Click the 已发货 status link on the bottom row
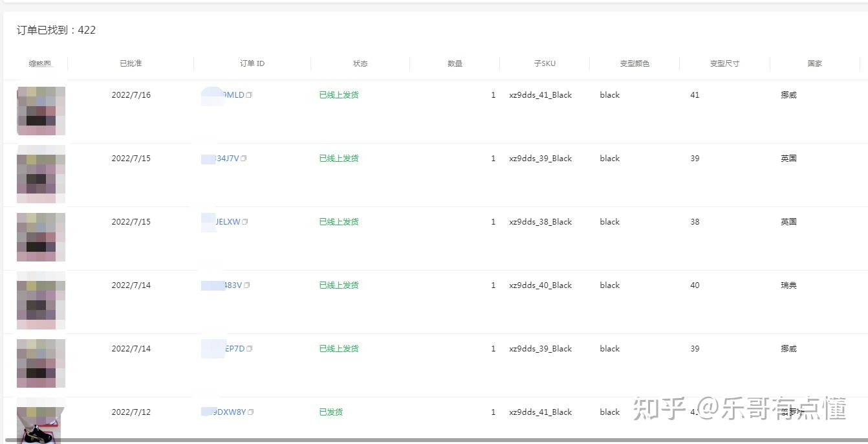Image resolution: width=868 pixels, height=444 pixels. [x=330, y=412]
